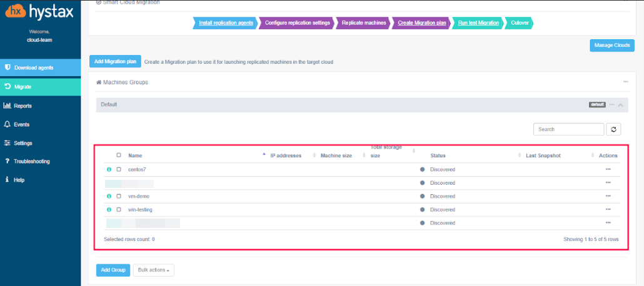644x286 pixels.
Task: Click the Events bell icon
Action: (x=8, y=124)
